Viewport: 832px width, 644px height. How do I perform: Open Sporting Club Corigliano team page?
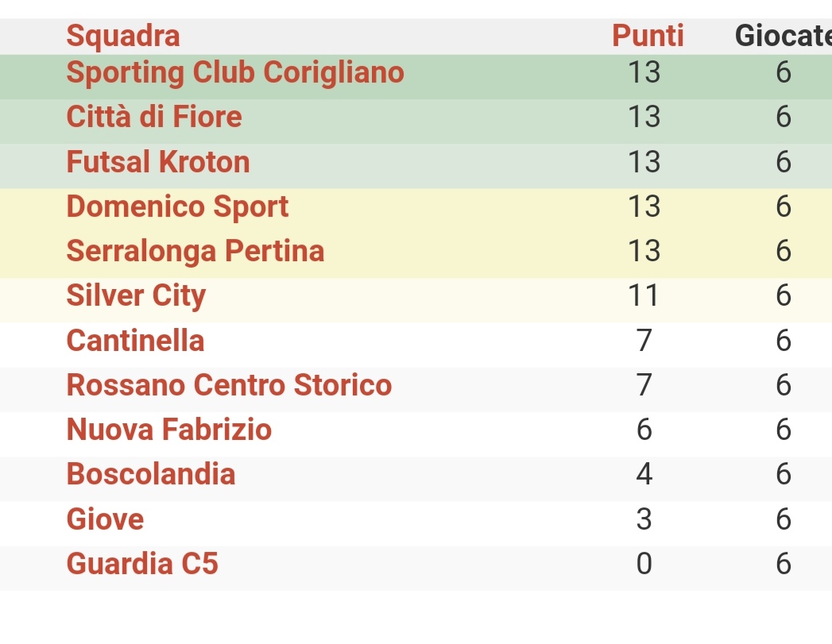coord(235,72)
